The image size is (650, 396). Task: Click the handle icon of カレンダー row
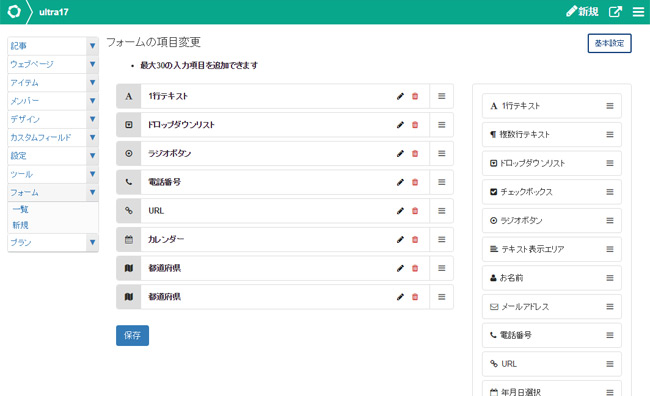click(441, 239)
